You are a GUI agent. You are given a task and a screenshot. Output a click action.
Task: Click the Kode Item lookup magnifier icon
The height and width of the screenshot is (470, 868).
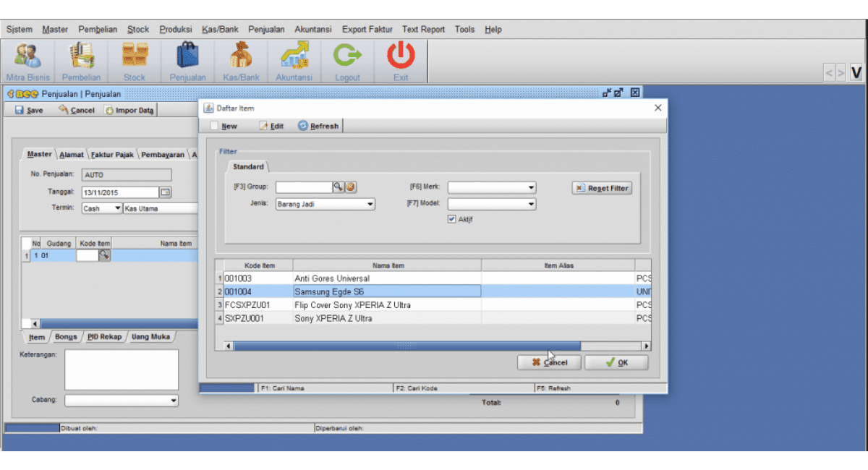(x=104, y=255)
